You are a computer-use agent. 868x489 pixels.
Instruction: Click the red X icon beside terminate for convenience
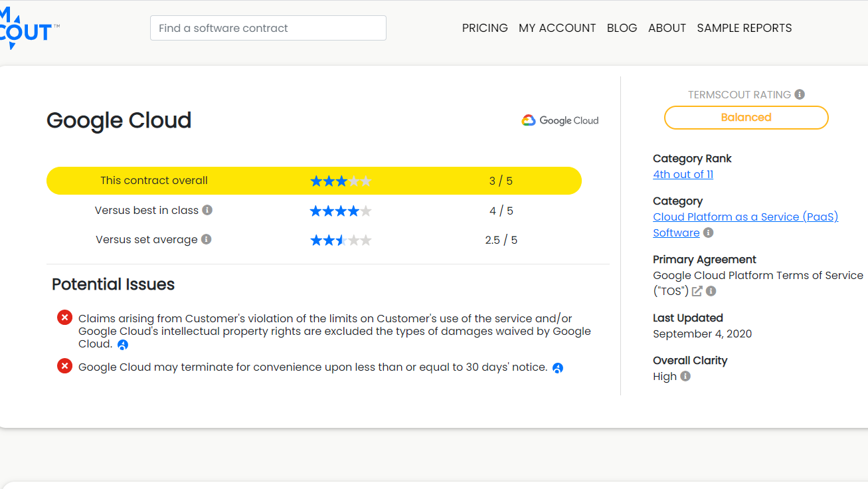click(x=64, y=365)
